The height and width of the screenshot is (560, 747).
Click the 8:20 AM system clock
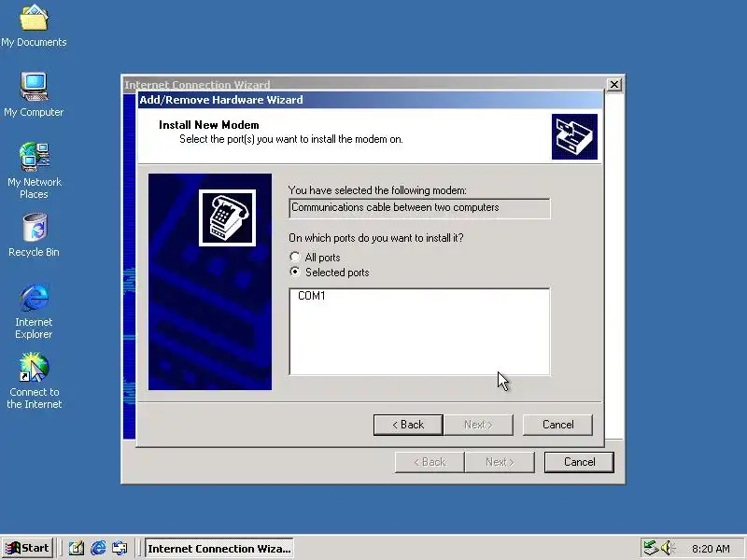(711, 549)
